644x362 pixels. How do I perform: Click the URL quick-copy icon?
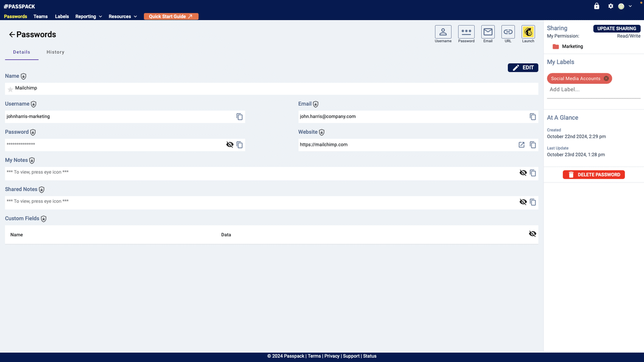pyautogui.click(x=508, y=32)
